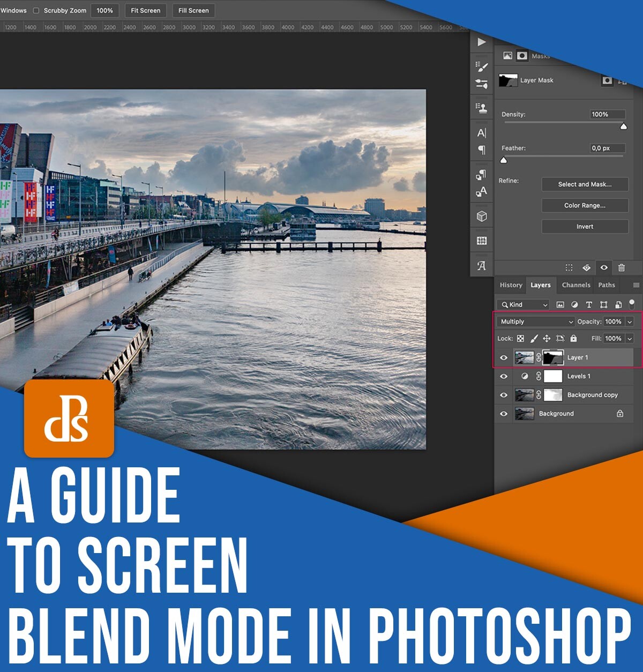Click the Invert button in Masks panel

585,227
